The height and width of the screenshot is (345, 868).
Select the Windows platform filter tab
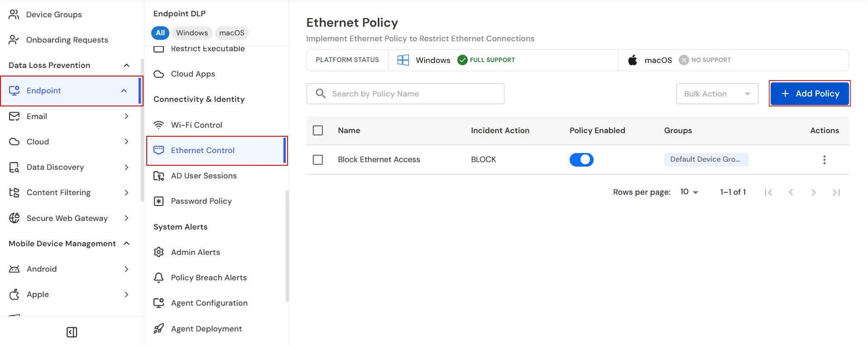[x=192, y=33]
